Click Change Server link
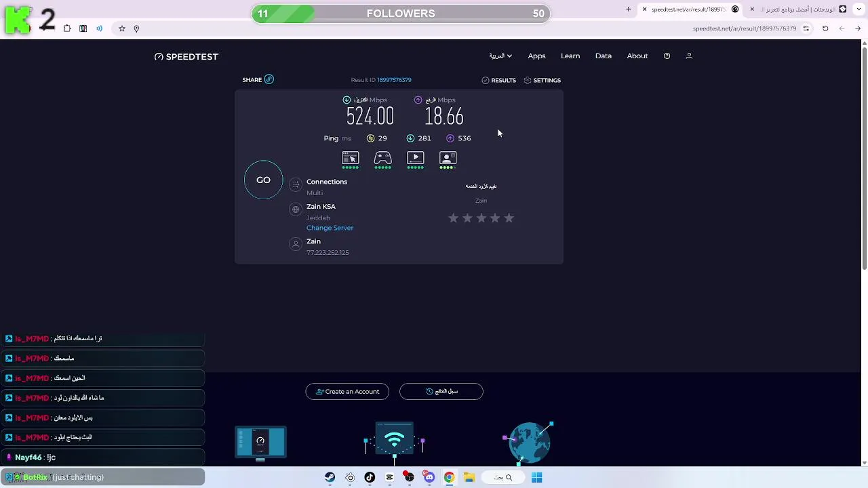 330,228
